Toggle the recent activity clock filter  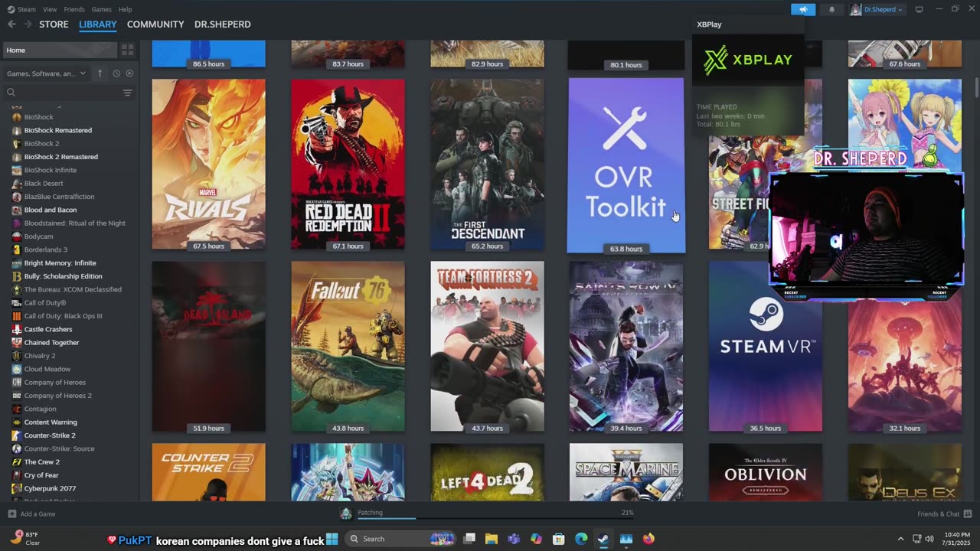click(x=116, y=73)
